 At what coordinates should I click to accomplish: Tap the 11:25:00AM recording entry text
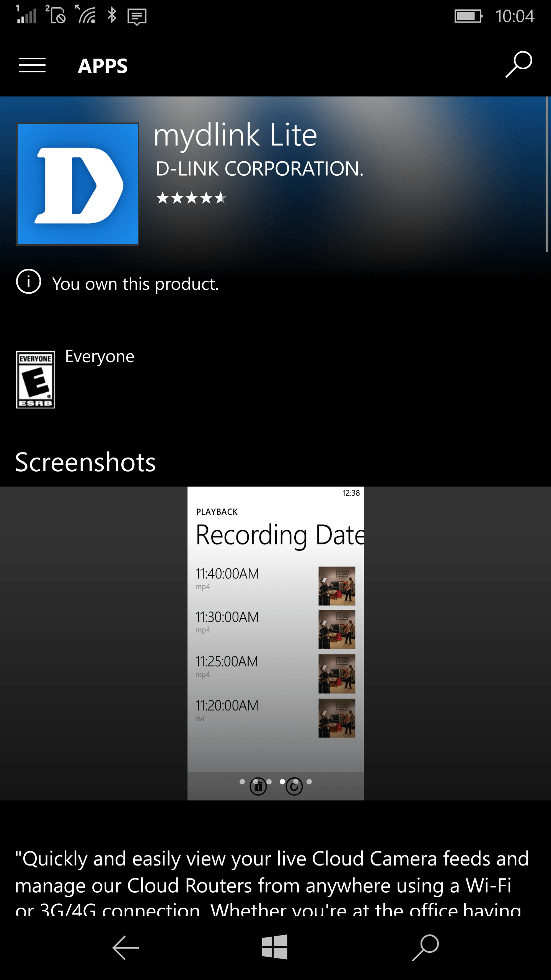[227, 661]
